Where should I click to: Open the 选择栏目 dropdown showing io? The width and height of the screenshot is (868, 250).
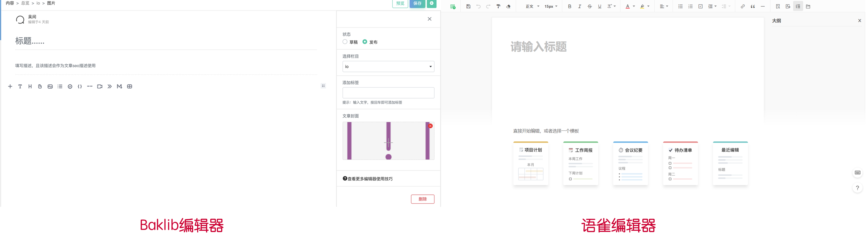388,66
